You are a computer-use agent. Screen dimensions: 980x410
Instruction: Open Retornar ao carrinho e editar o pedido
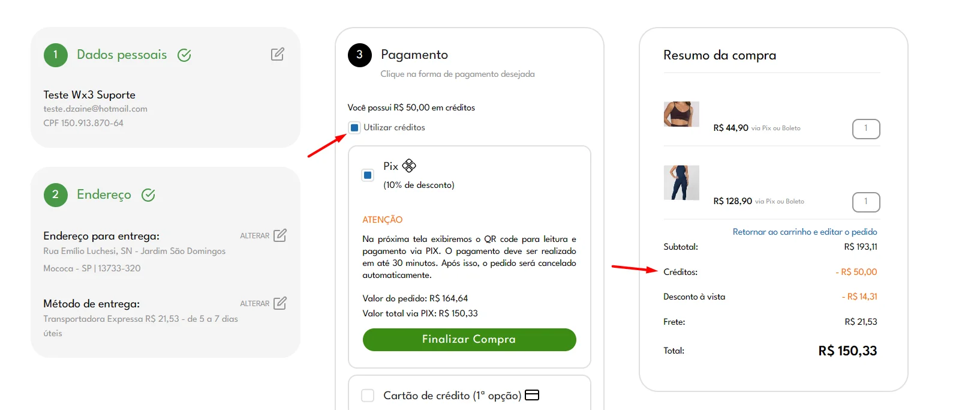tap(805, 232)
